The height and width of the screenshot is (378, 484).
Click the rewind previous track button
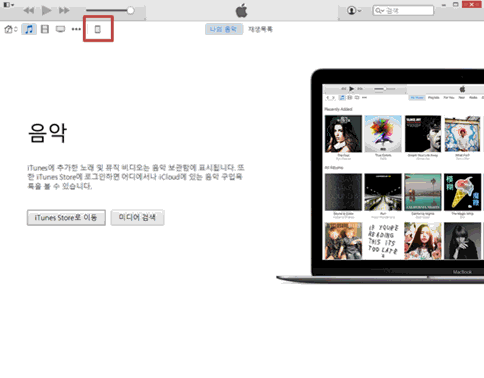click(x=29, y=11)
